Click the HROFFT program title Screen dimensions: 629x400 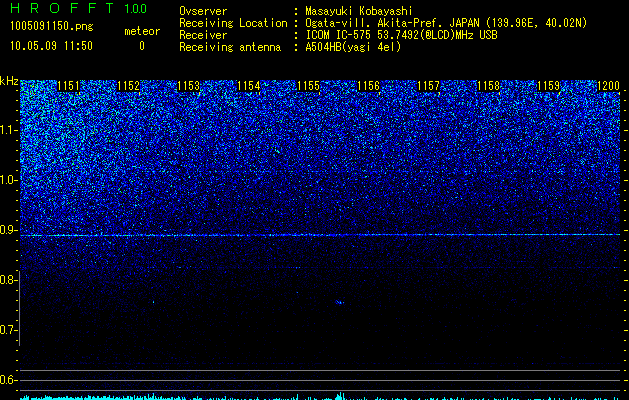62,8
